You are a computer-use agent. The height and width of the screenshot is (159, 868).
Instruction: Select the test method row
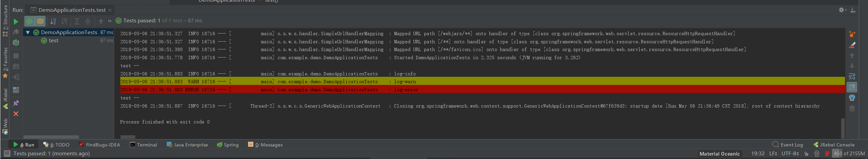coord(68,41)
